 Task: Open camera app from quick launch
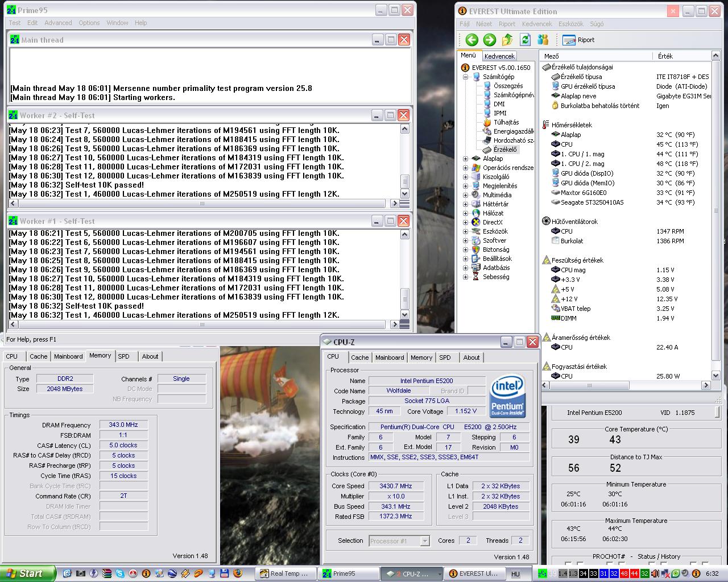(80, 573)
